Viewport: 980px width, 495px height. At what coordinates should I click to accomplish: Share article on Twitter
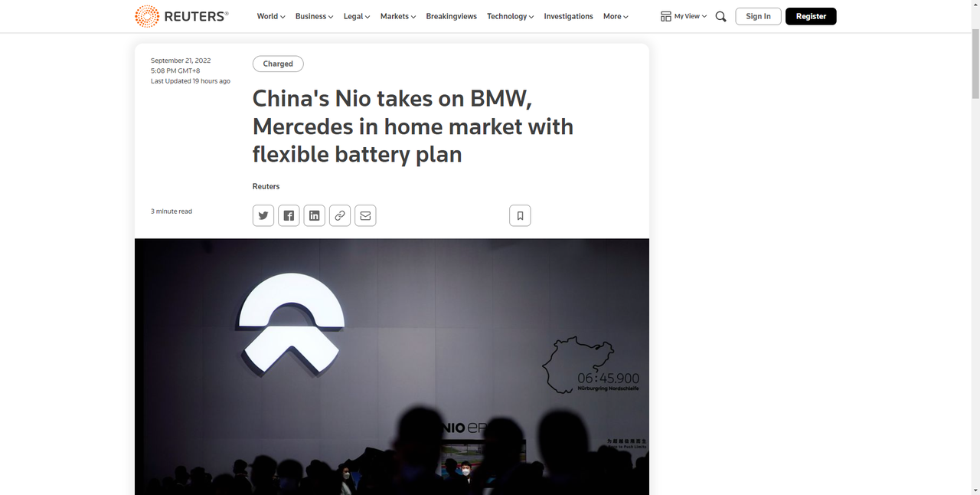[x=263, y=215]
